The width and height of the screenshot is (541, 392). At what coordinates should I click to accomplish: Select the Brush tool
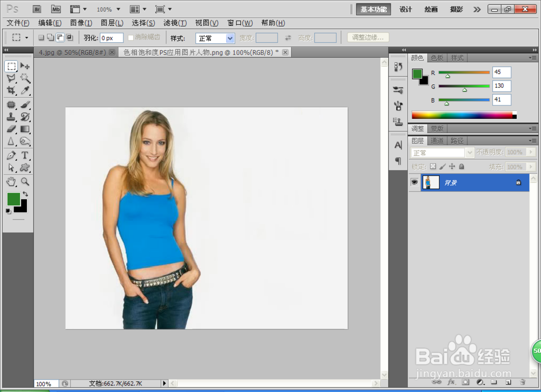click(25, 104)
